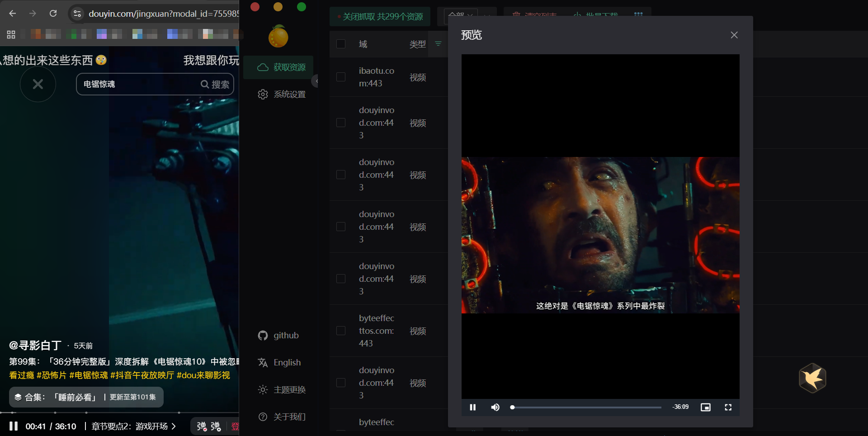Close the 预览 preview dialog
The image size is (868, 436).
(734, 35)
